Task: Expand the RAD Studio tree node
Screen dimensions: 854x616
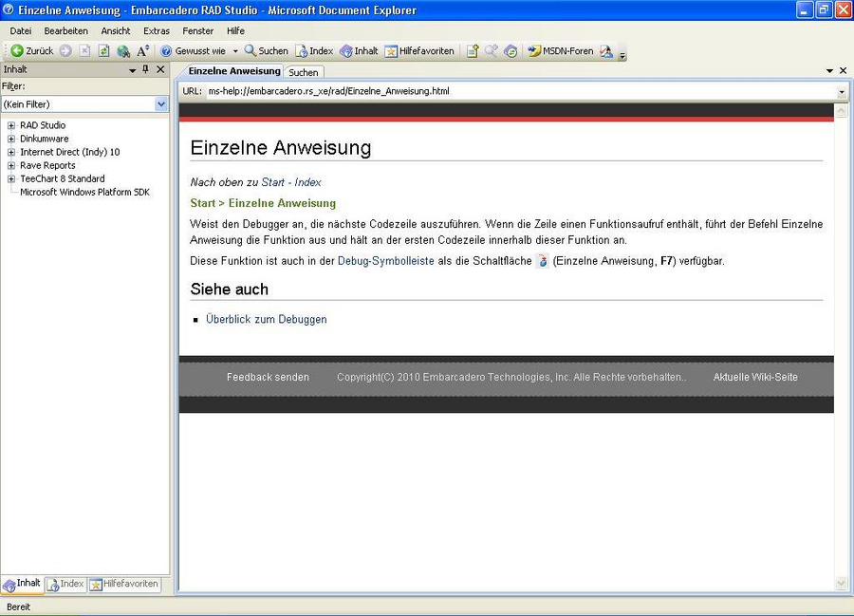Action: 10,125
